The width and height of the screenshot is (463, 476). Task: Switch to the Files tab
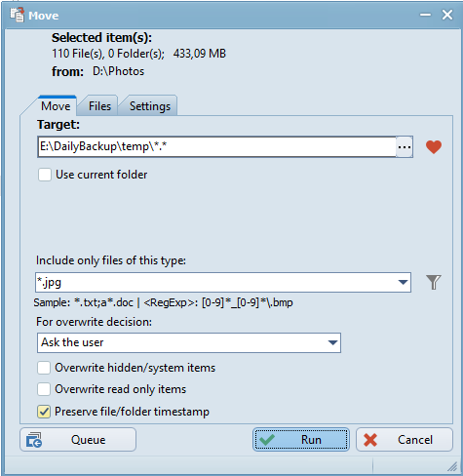[99, 106]
